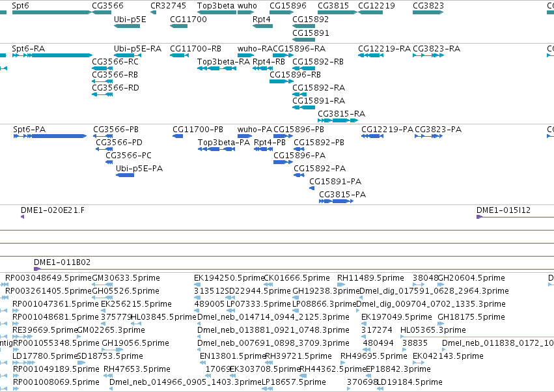The width and height of the screenshot is (554, 392).
Task: Click the RH11489.5prime EST label
Action: (370, 278)
